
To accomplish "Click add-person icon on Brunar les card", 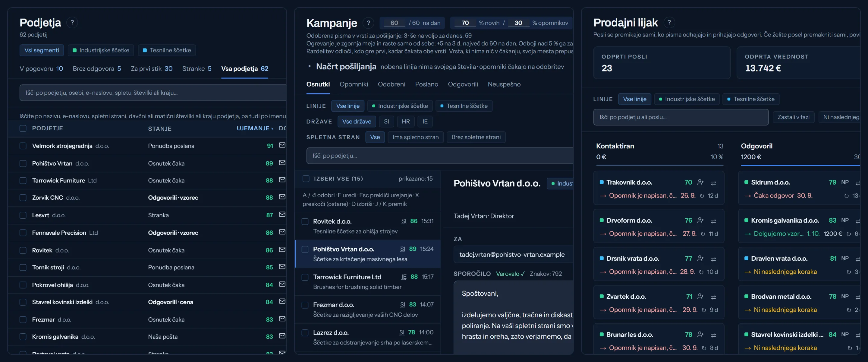I will [700, 335].
